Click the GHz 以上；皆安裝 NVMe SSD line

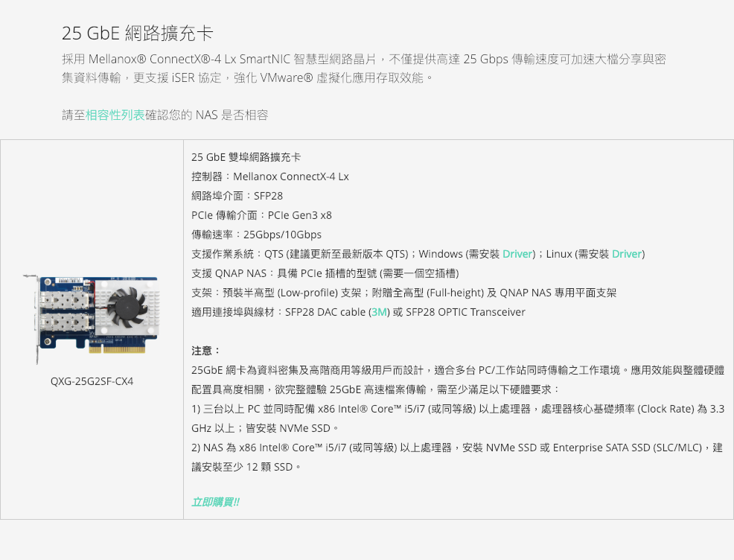[265, 428]
